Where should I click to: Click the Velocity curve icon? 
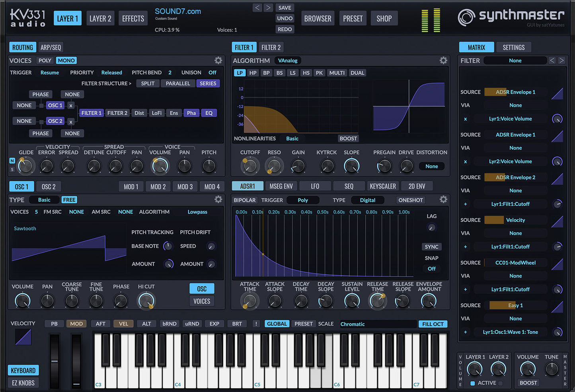coord(23,337)
